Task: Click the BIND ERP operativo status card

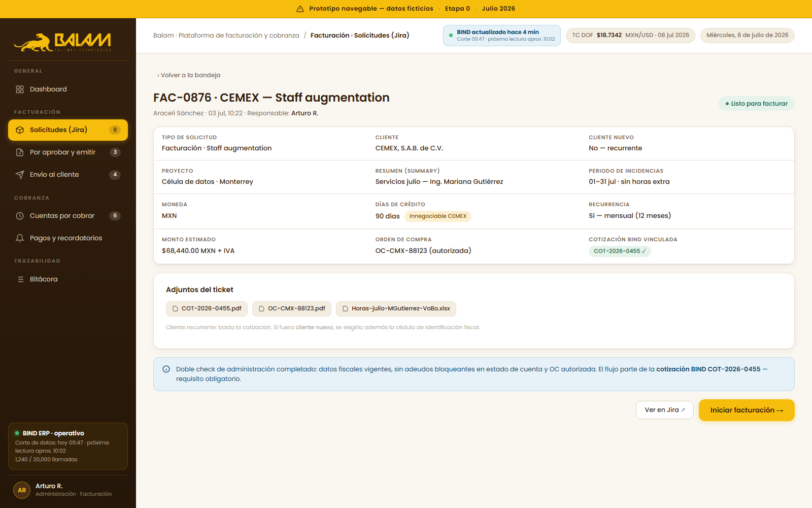Action: pos(68,446)
